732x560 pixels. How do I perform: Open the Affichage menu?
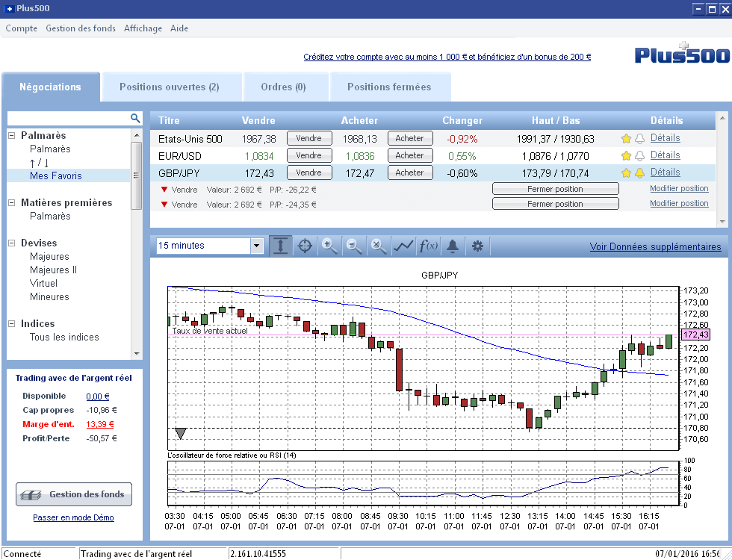coord(143,28)
